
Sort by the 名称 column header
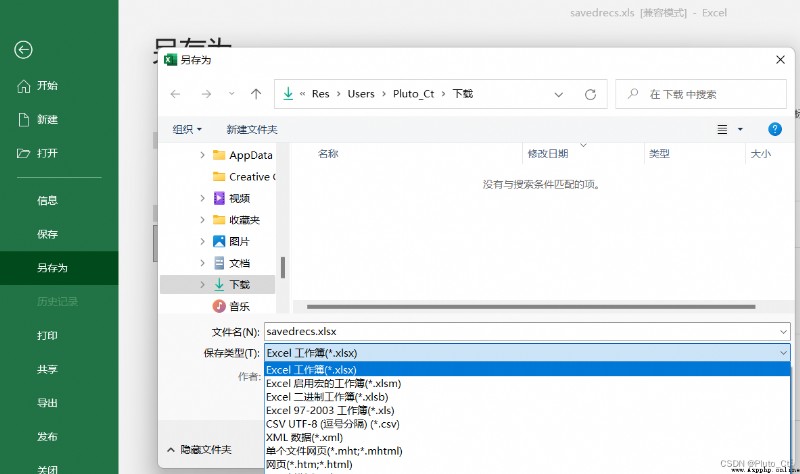(328, 154)
